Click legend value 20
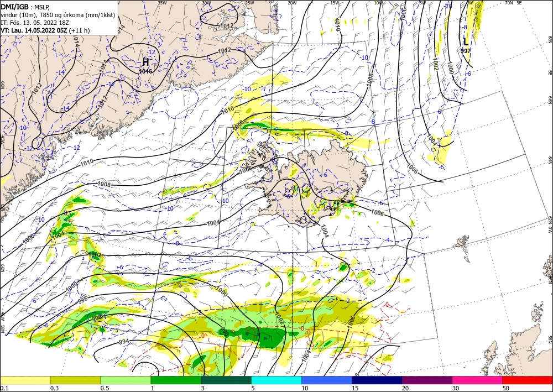Screen dimensions: 553x392 click(x=405, y=388)
